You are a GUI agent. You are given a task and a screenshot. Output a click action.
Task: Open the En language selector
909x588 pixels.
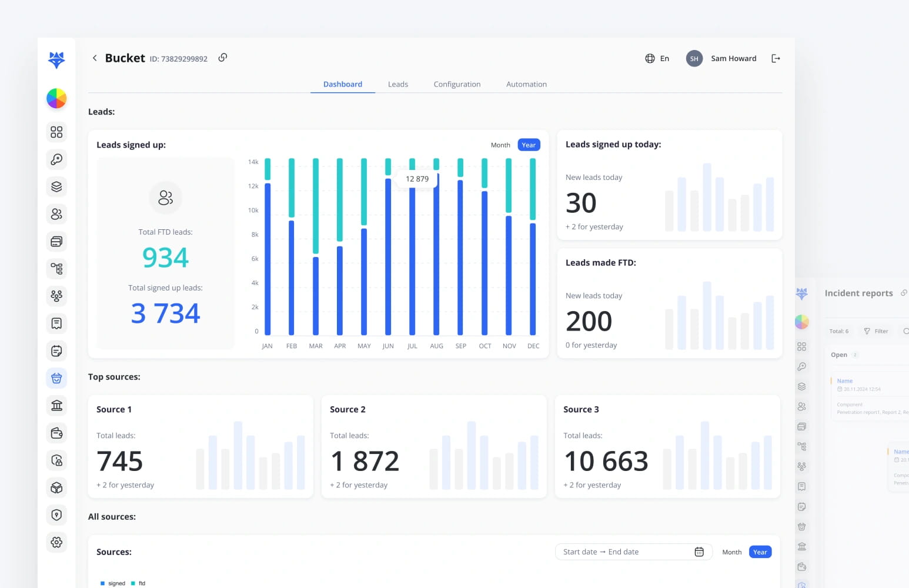[x=657, y=58]
